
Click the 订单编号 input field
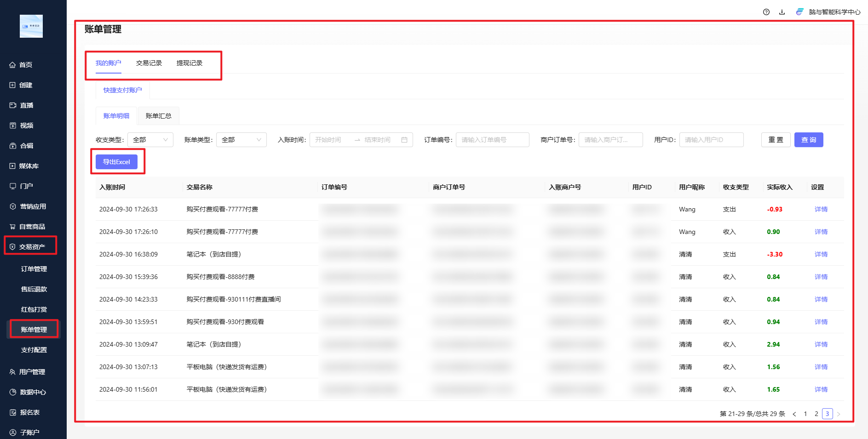[x=492, y=140]
